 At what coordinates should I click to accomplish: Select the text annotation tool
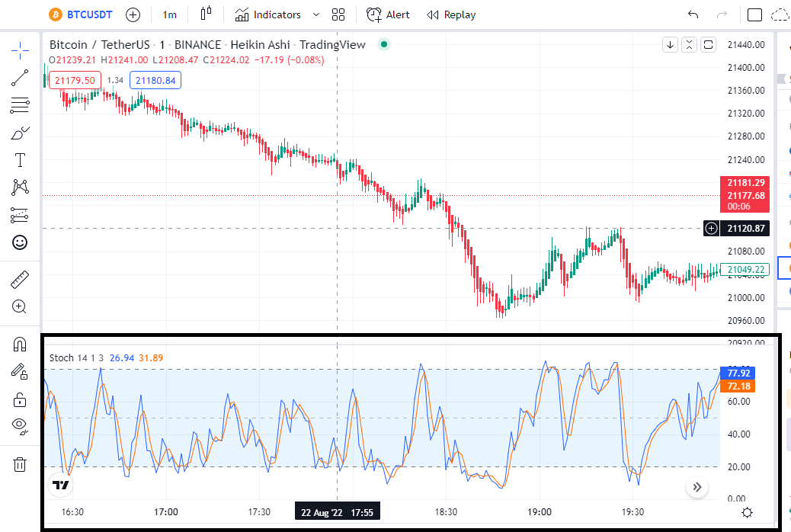coord(20,160)
